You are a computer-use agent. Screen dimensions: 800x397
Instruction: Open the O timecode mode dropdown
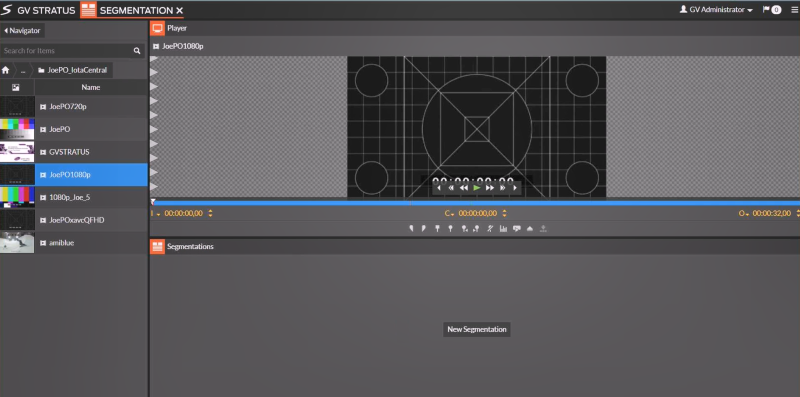pos(743,213)
